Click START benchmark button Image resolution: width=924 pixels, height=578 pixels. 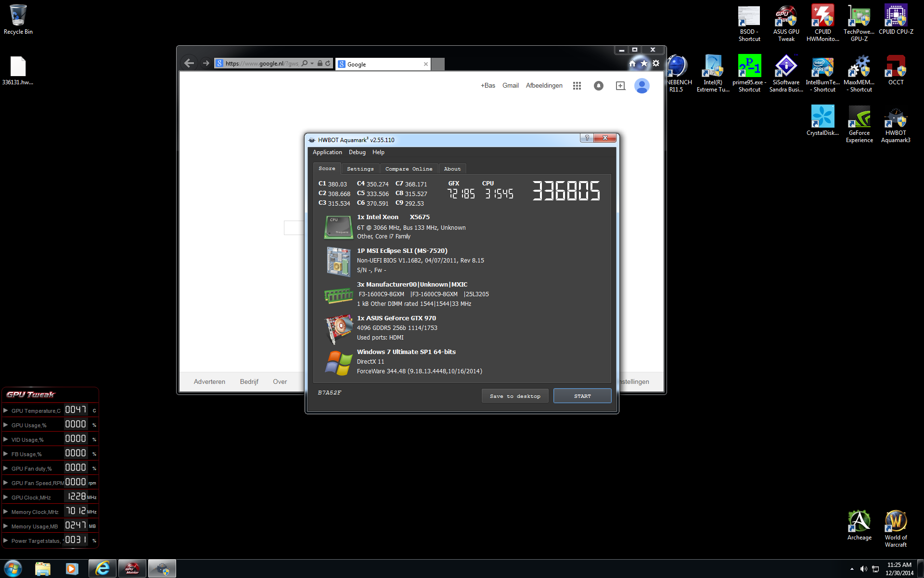tap(582, 396)
